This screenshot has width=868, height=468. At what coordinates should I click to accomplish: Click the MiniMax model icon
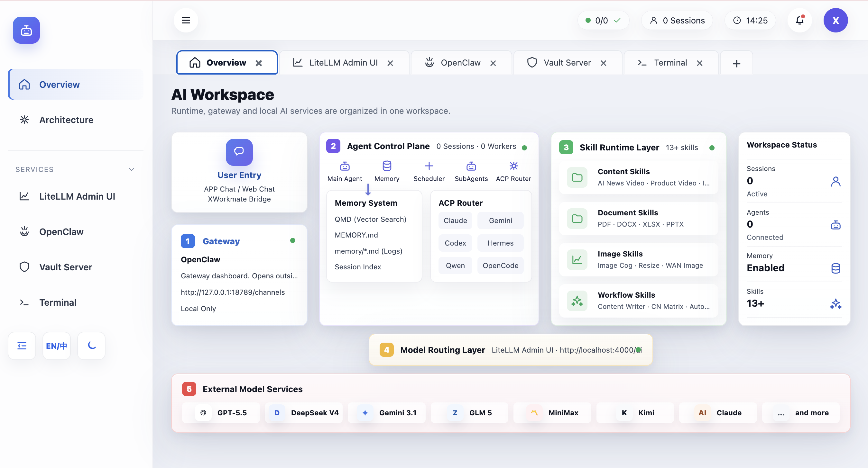(x=534, y=412)
